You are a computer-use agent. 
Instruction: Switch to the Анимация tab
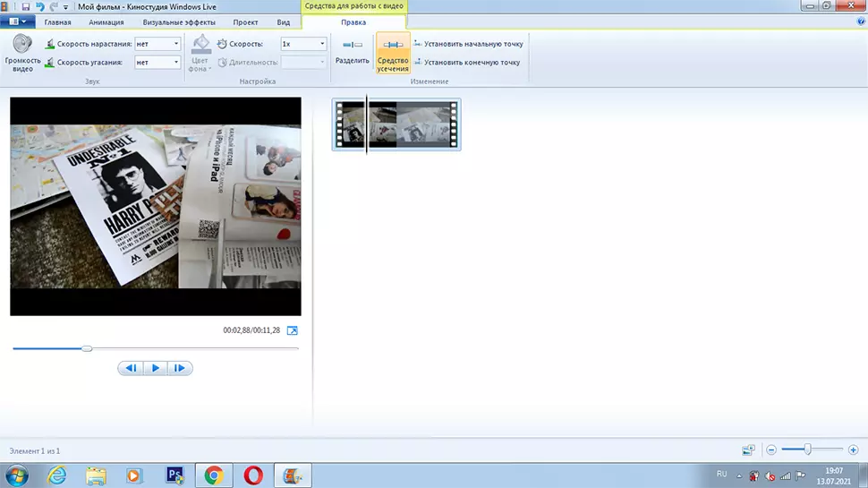click(x=106, y=21)
